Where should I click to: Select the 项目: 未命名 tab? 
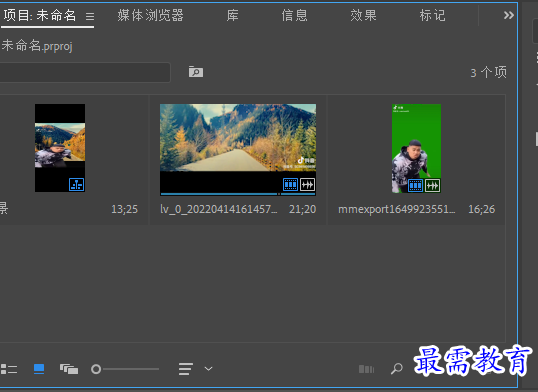39,15
